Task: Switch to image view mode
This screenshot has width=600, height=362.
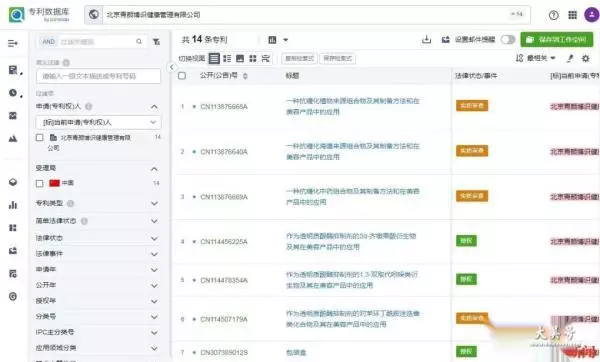Action: tap(240, 58)
